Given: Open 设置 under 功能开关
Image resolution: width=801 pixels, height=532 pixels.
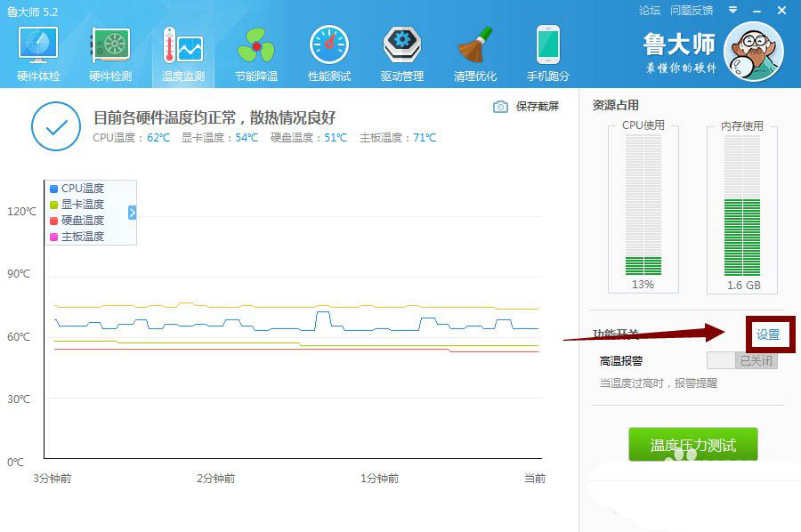Looking at the screenshot, I should 769,332.
